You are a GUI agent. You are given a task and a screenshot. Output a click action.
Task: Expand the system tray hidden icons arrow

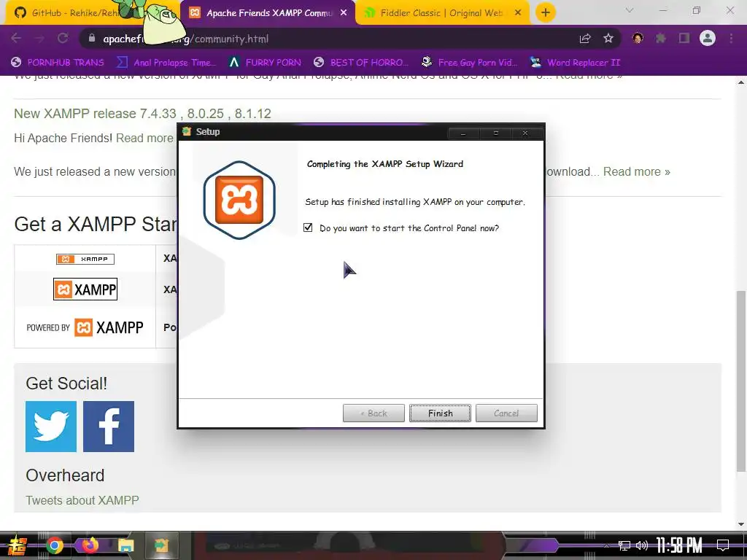coord(607,545)
